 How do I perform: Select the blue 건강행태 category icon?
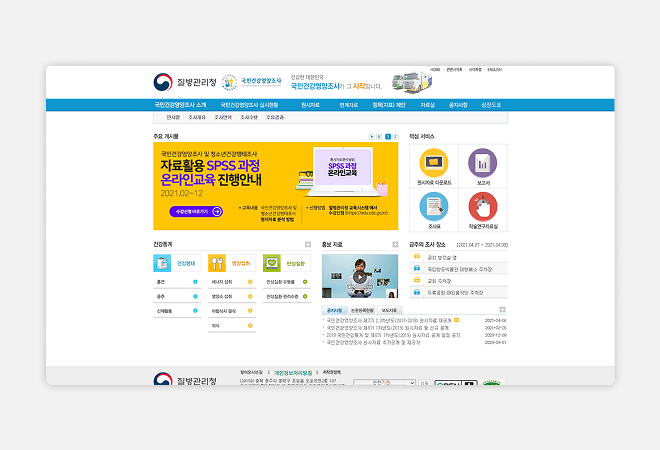[162, 263]
